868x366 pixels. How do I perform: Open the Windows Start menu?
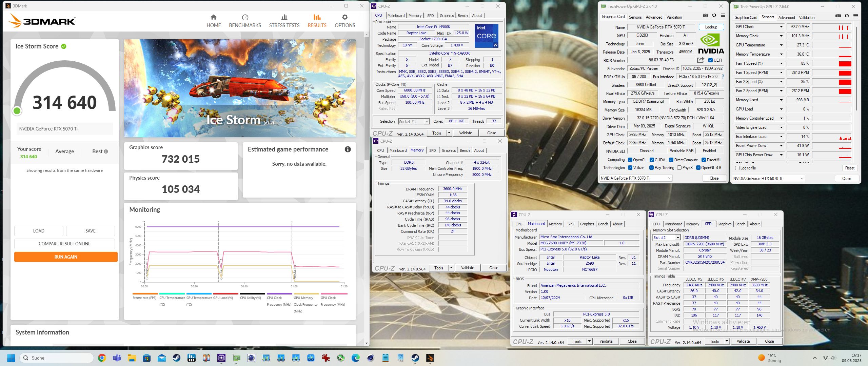(11, 358)
